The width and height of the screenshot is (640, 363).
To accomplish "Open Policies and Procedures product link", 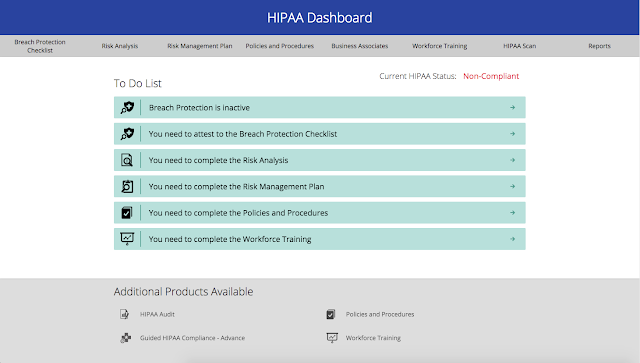I will 380,314.
